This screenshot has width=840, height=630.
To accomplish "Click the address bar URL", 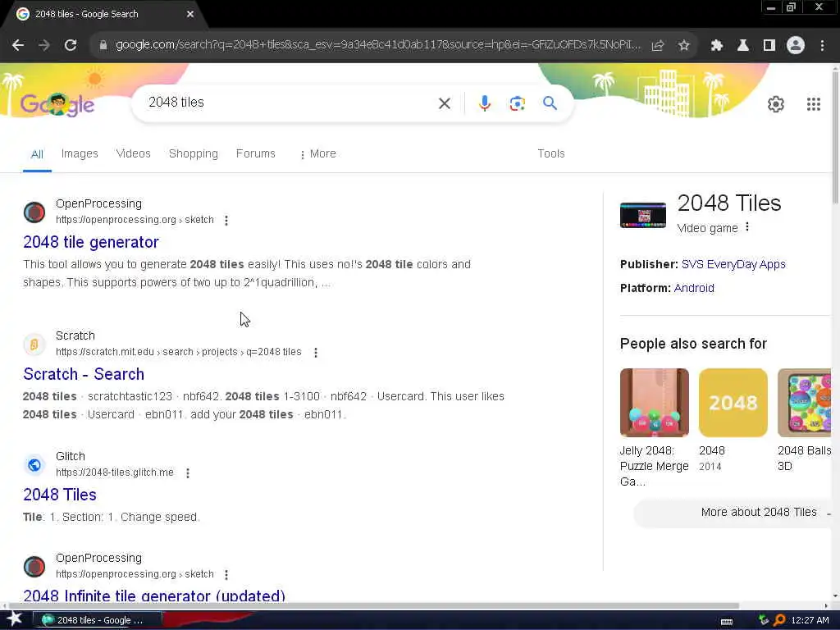I will coord(377,45).
